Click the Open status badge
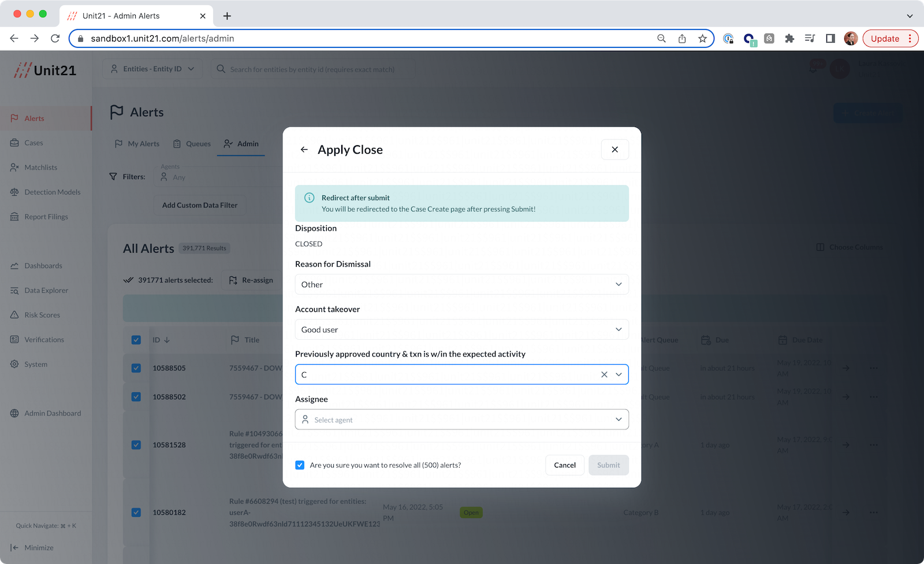The width and height of the screenshot is (924, 564). click(471, 513)
